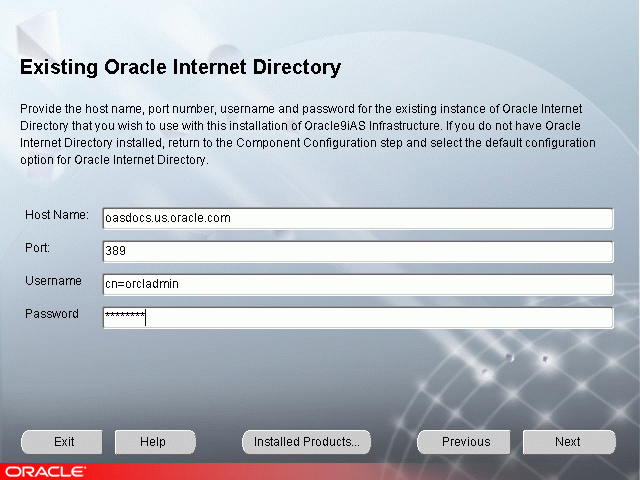Click the Host Name label
Viewport: 640px width, 480px height.
click(x=57, y=215)
